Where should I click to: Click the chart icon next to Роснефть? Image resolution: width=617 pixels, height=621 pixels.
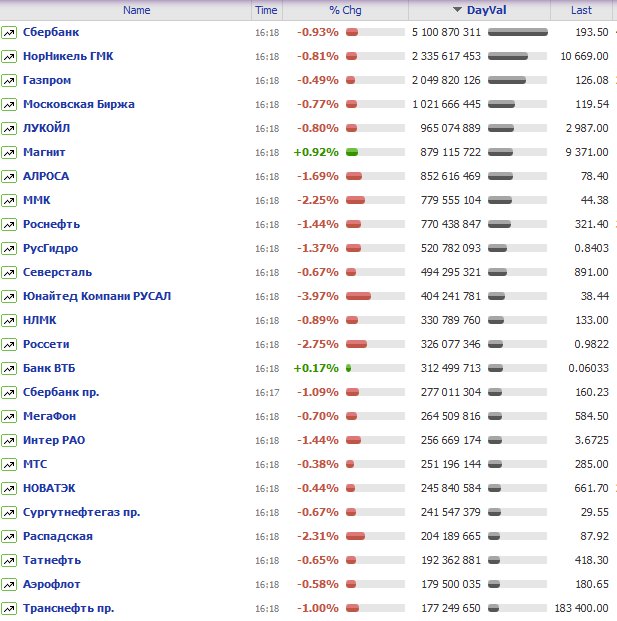click(x=9, y=224)
